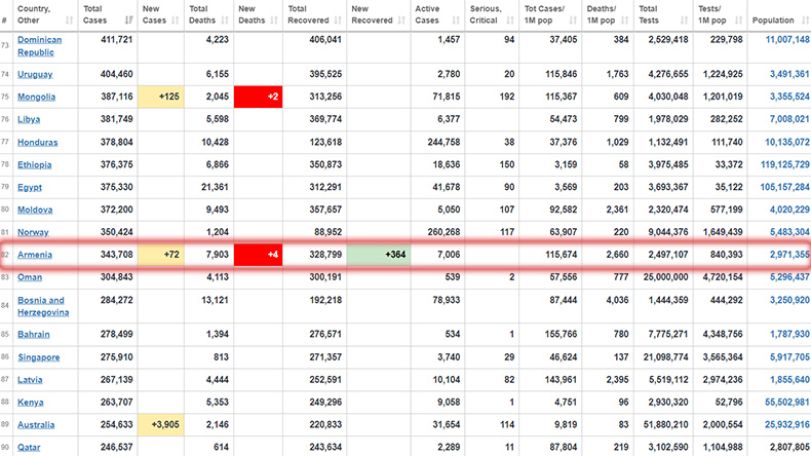
Task: Select Latvia total recovered 252,591
Action: click(x=325, y=379)
